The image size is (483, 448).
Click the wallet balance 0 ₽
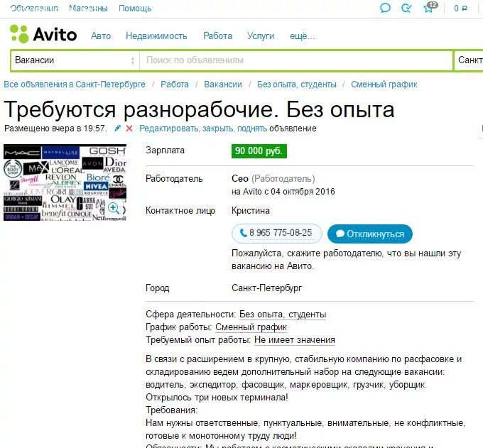[x=460, y=9]
